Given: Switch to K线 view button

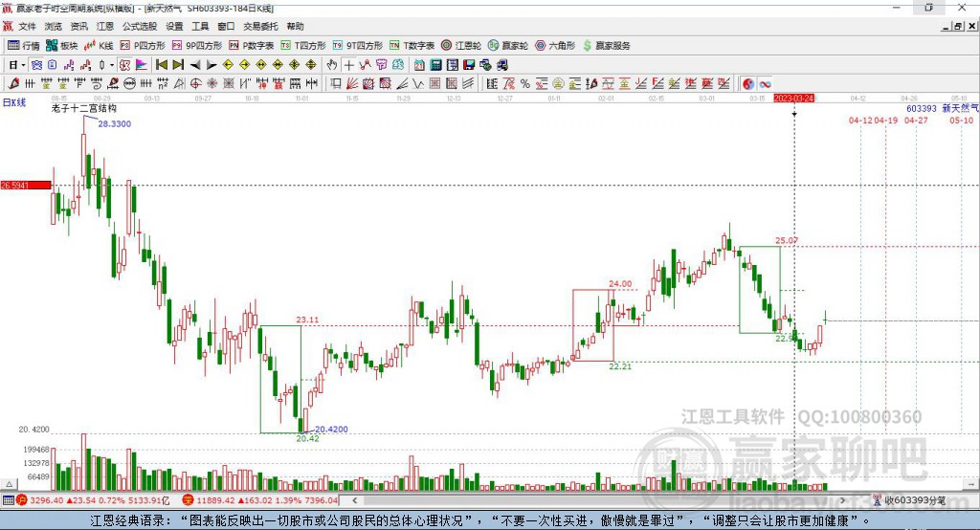Looking at the screenshot, I should click(x=99, y=46).
